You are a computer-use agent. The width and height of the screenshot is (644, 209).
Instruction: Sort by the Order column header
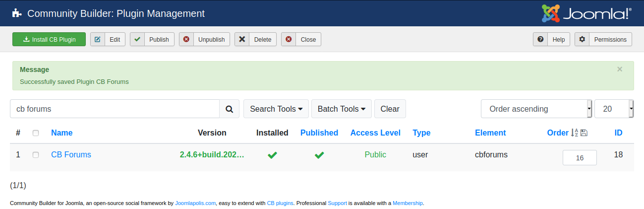tap(558, 133)
